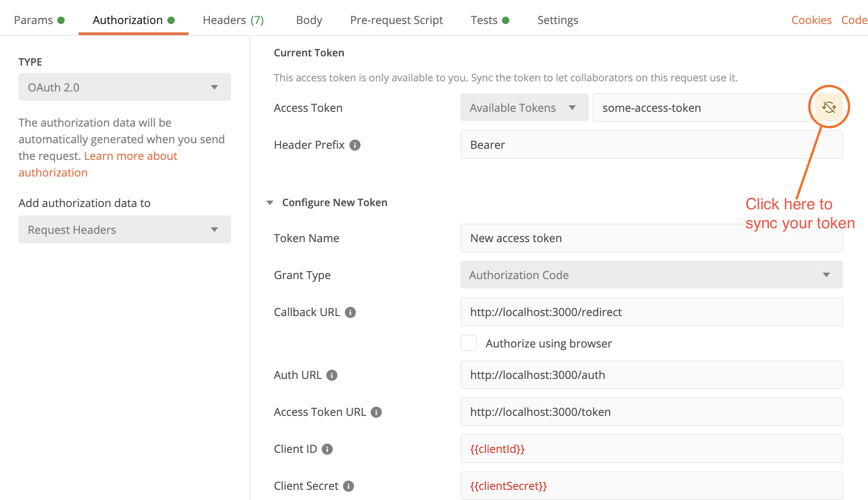Open the Headers (7) tab
Screen dimensions: 868x500
[x=233, y=20]
